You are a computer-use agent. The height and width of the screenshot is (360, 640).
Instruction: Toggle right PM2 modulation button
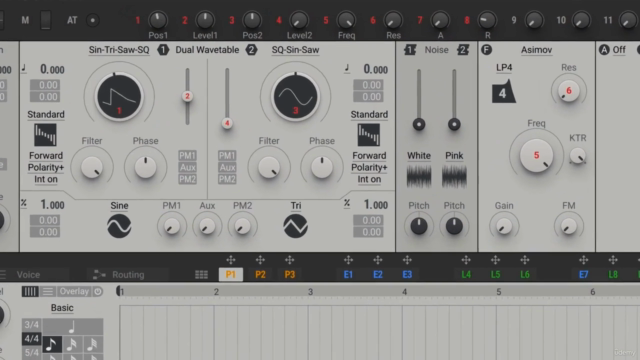point(227,179)
